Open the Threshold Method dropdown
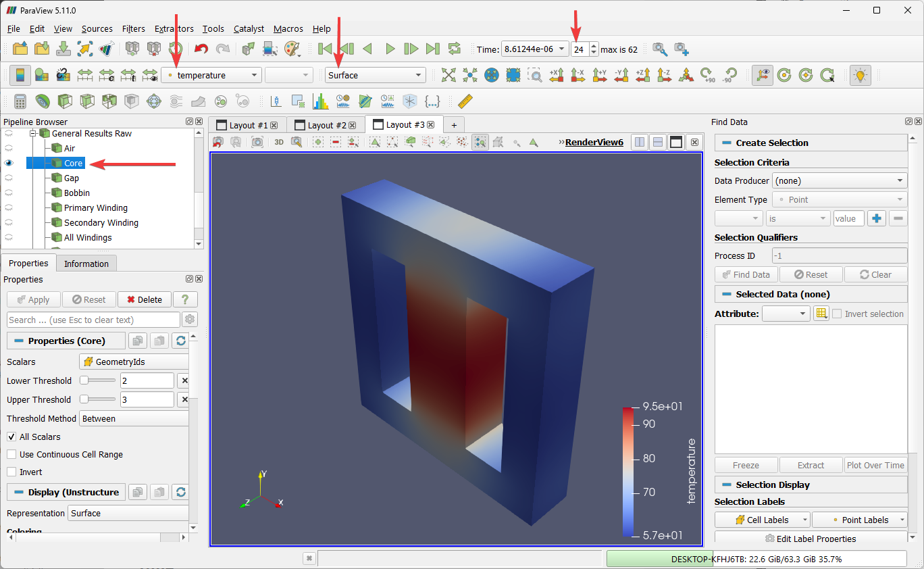 134,418
